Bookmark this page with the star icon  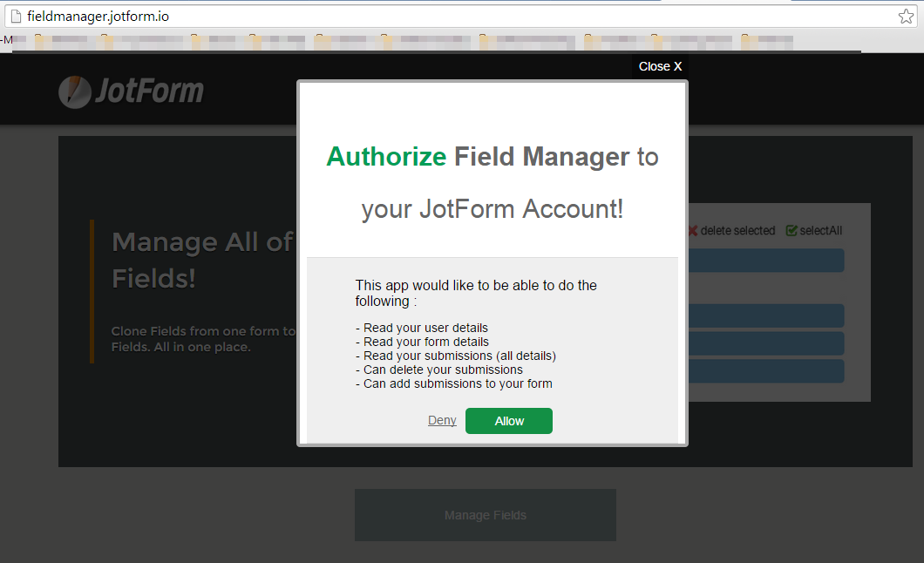tap(906, 17)
